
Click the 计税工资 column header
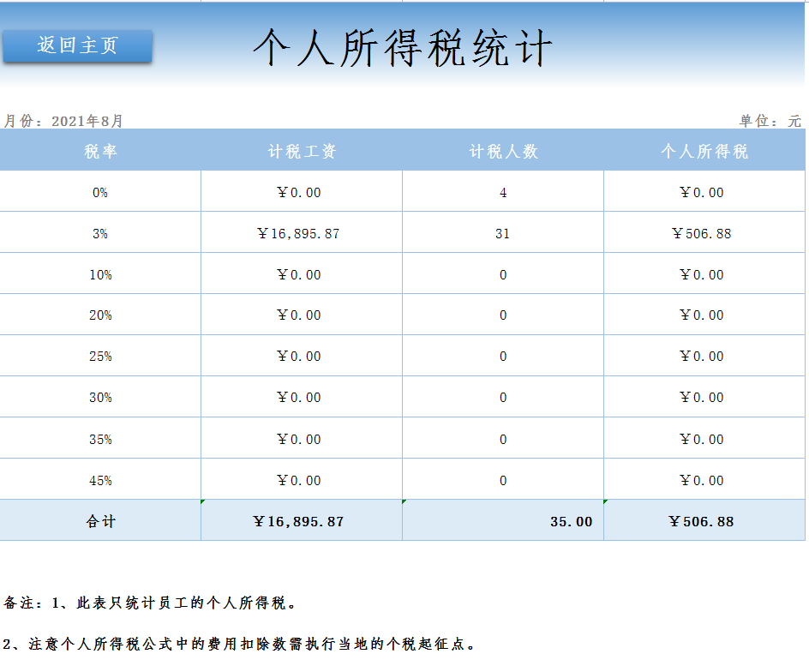300,152
